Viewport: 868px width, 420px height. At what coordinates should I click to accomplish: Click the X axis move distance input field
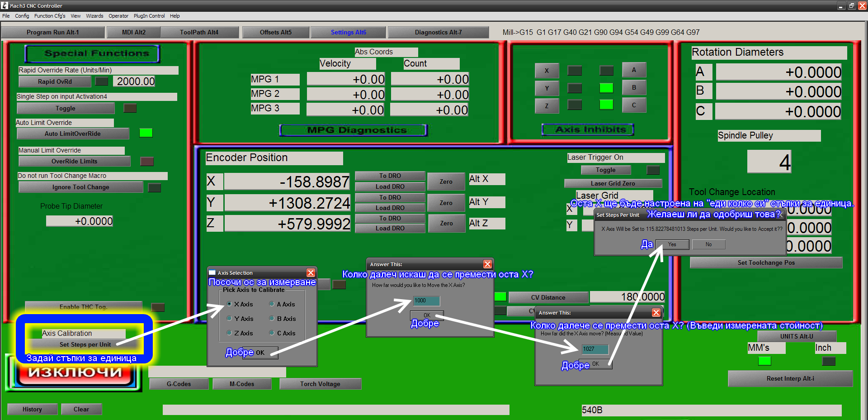point(426,301)
